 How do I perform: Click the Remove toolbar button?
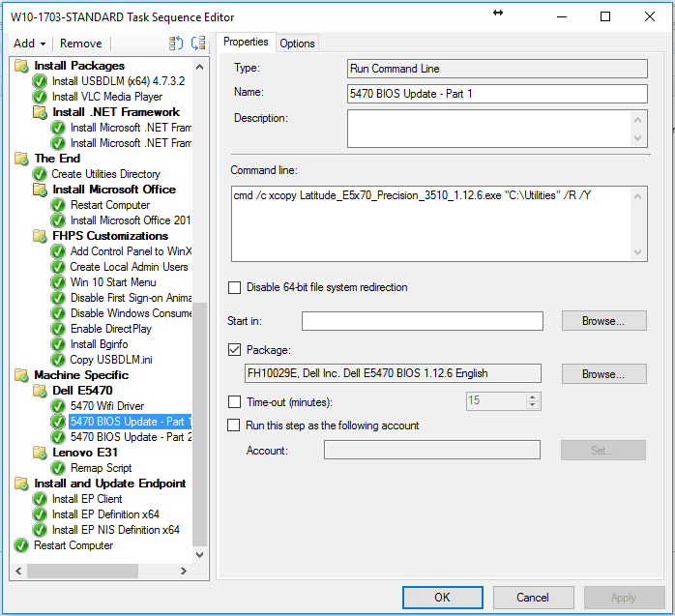click(x=81, y=44)
